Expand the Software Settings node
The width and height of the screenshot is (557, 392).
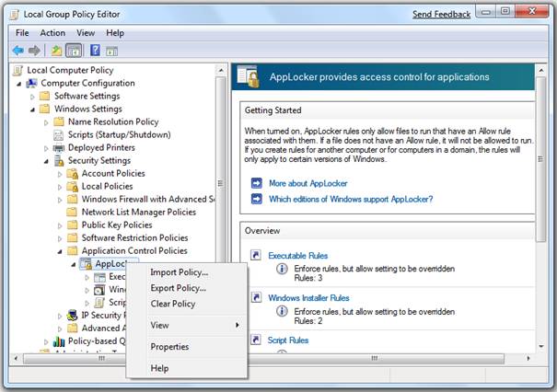click(x=32, y=97)
